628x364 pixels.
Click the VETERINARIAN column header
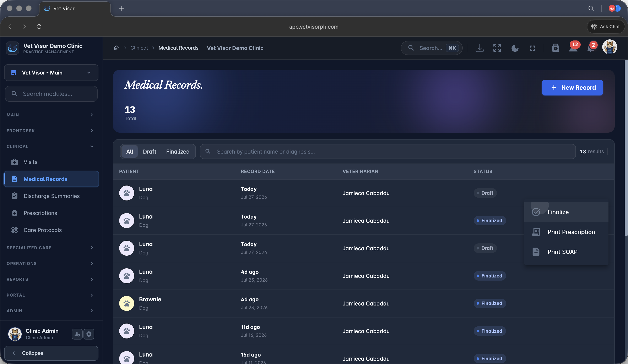[360, 171]
